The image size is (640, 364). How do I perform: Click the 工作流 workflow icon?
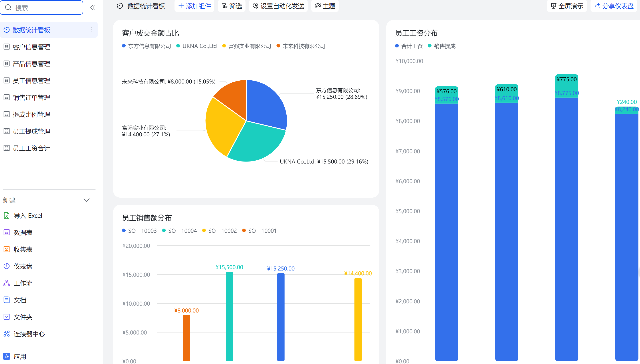pos(7,283)
